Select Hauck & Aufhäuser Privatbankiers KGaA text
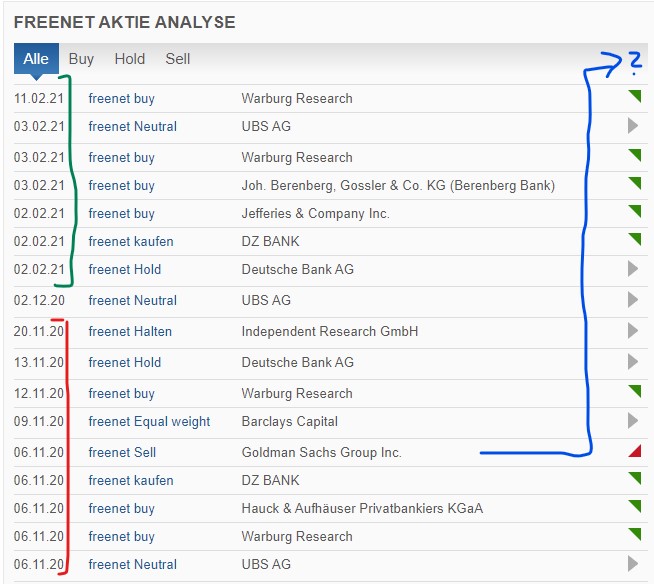 tap(362, 508)
